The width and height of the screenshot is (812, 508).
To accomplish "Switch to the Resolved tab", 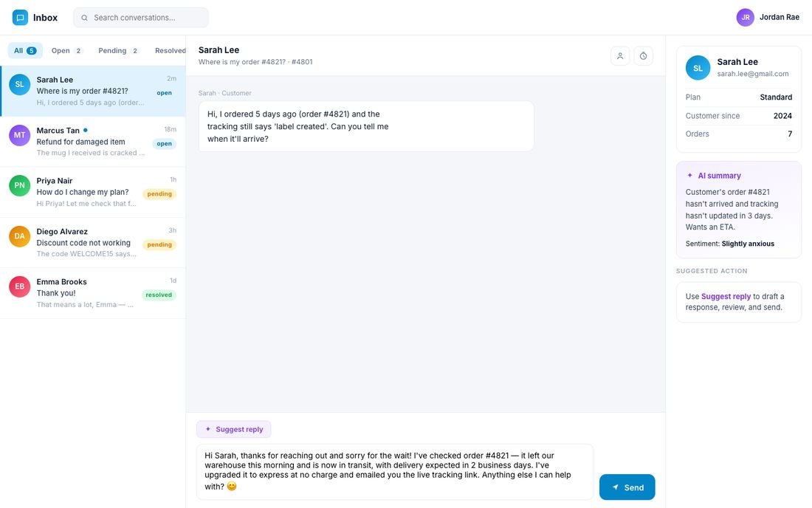I will [171, 51].
